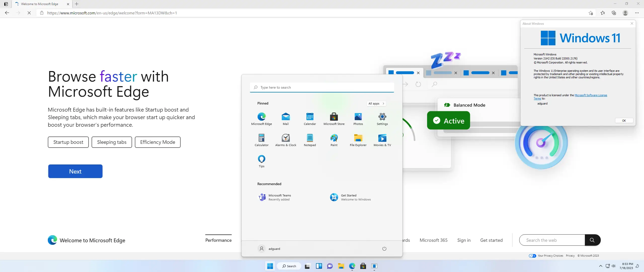Click the Start menu power icon
Image resolution: width=644 pixels, height=272 pixels.
coord(384,249)
